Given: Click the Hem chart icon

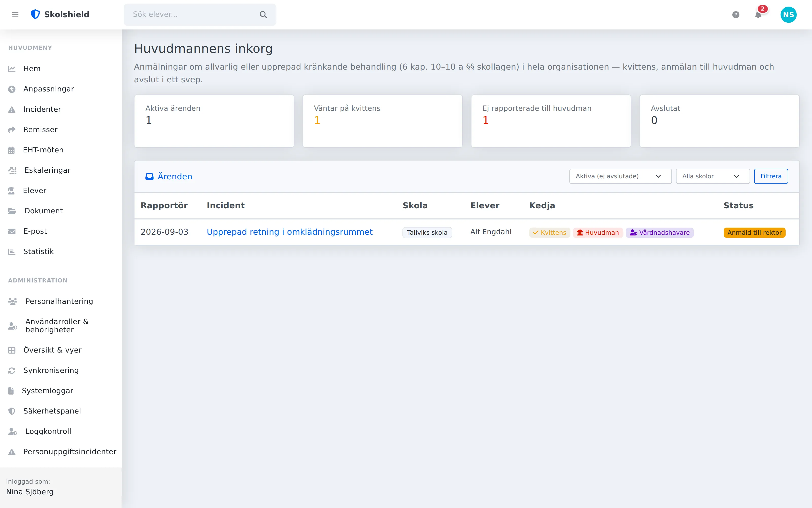Looking at the screenshot, I should pyautogui.click(x=12, y=69).
